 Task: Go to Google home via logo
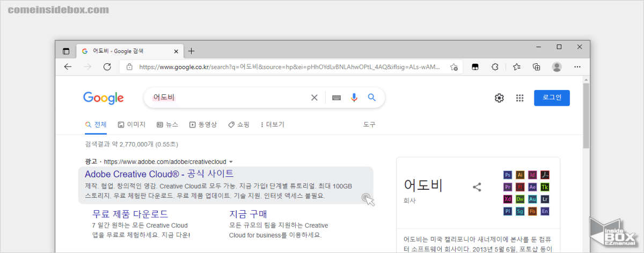tap(104, 98)
